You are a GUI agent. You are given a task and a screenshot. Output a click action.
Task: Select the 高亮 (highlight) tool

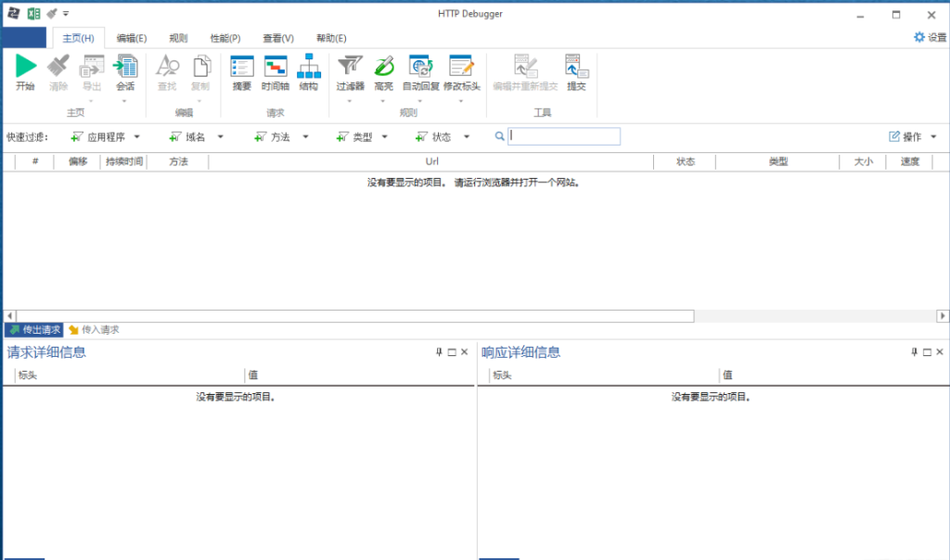click(384, 74)
